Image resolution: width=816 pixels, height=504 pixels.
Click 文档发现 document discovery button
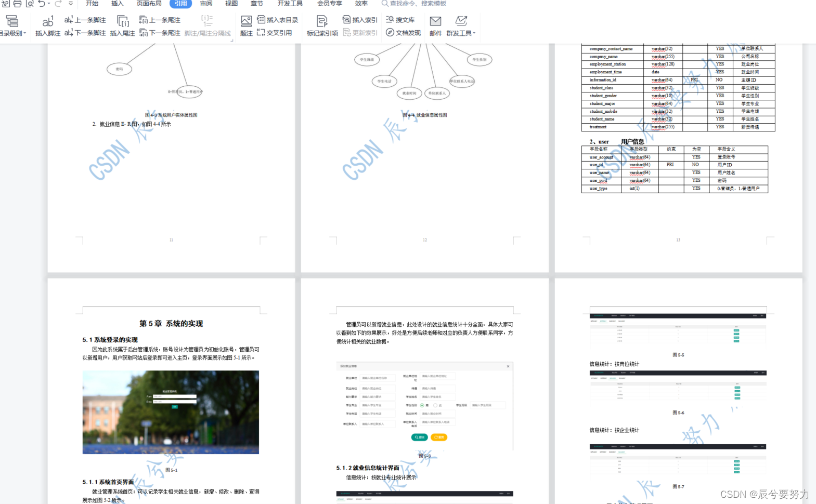click(x=403, y=33)
